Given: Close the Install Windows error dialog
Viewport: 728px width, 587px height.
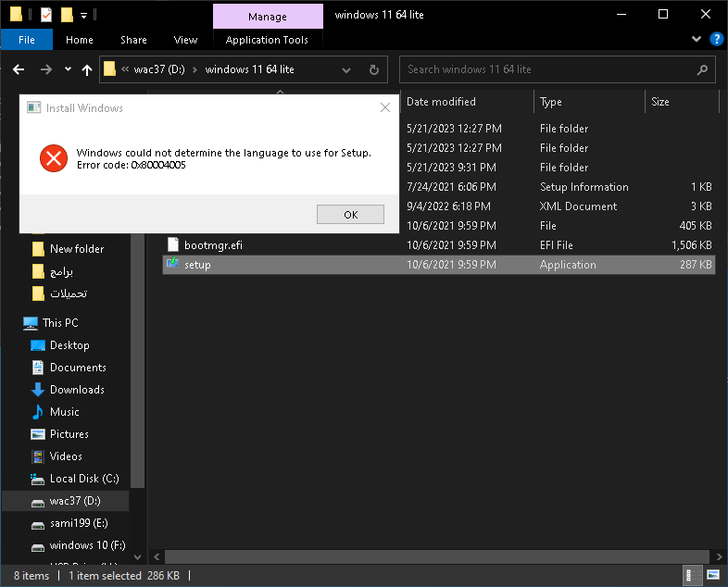Looking at the screenshot, I should click(x=385, y=107).
